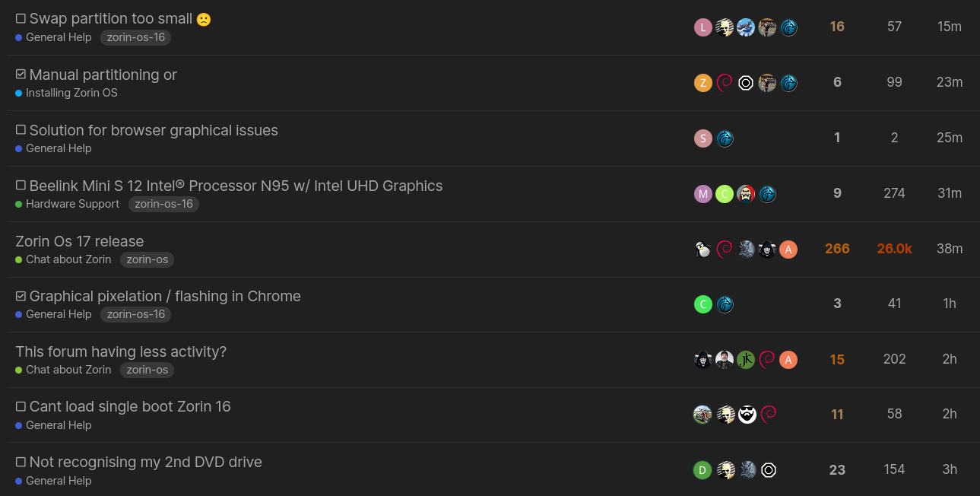The image size is (980, 496).
Task: Click the zorin-os tag under Zorin Os 17 release
Action: coord(147,259)
